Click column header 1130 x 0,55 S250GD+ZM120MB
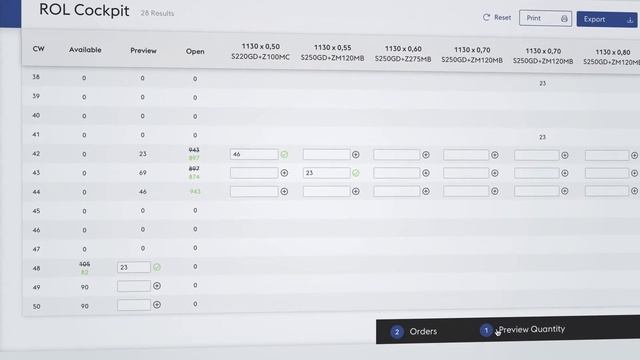This screenshot has height=360, width=640. 332,53
